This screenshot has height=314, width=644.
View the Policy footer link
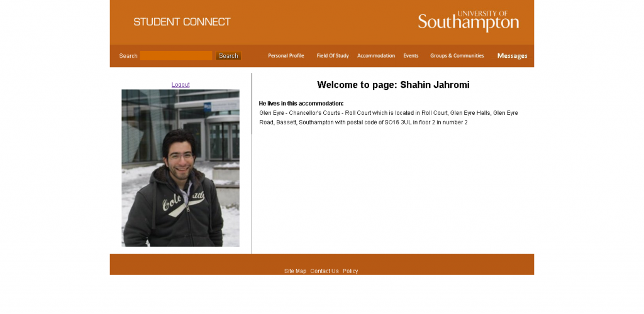(x=350, y=271)
